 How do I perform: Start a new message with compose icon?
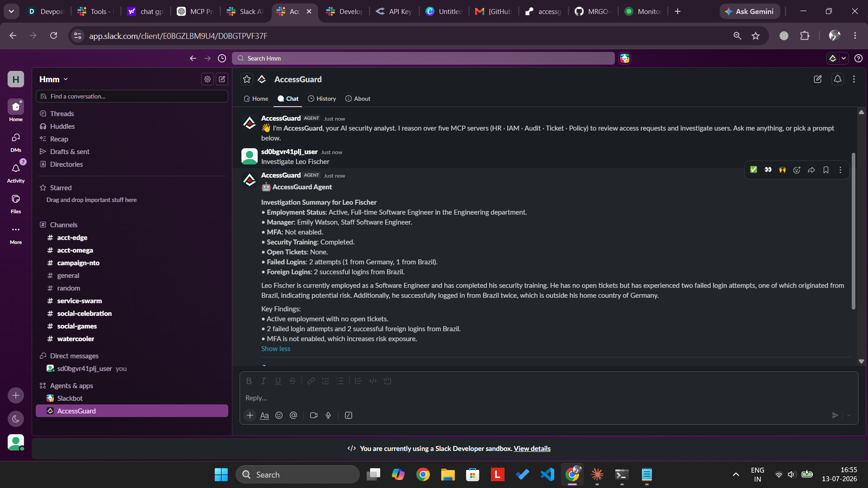coord(222,79)
